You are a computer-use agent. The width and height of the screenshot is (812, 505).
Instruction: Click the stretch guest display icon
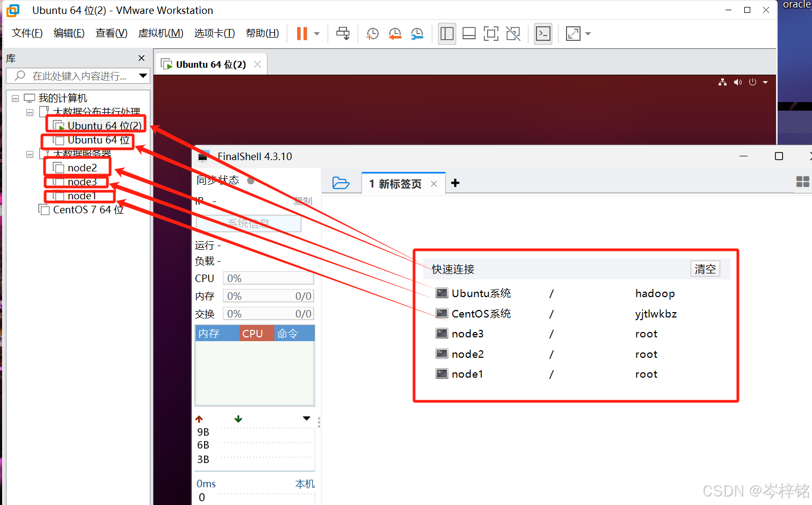573,34
